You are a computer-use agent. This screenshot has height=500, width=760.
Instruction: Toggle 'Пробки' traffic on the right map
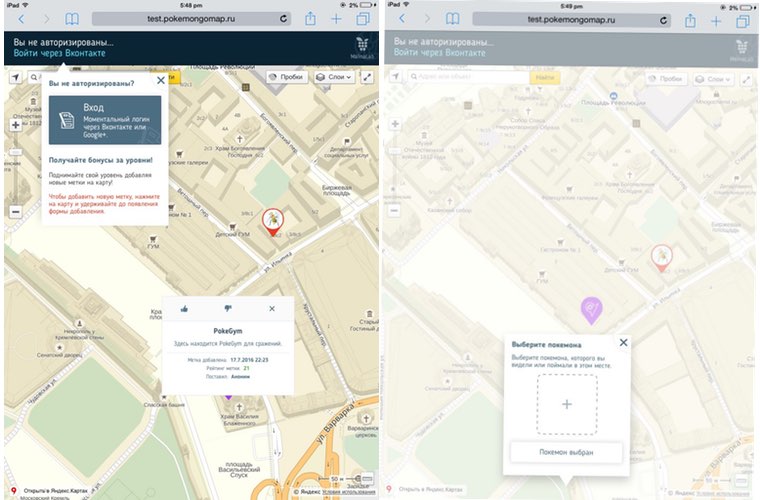667,78
